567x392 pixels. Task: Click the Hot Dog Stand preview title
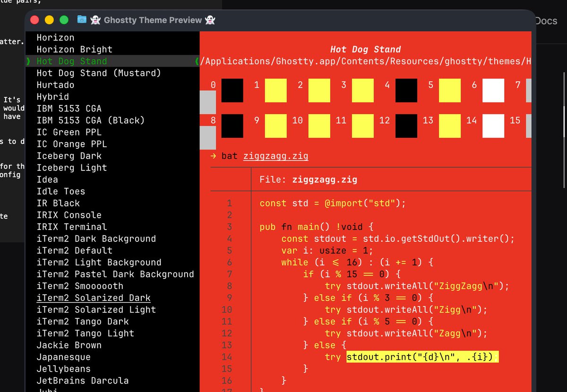pos(365,49)
